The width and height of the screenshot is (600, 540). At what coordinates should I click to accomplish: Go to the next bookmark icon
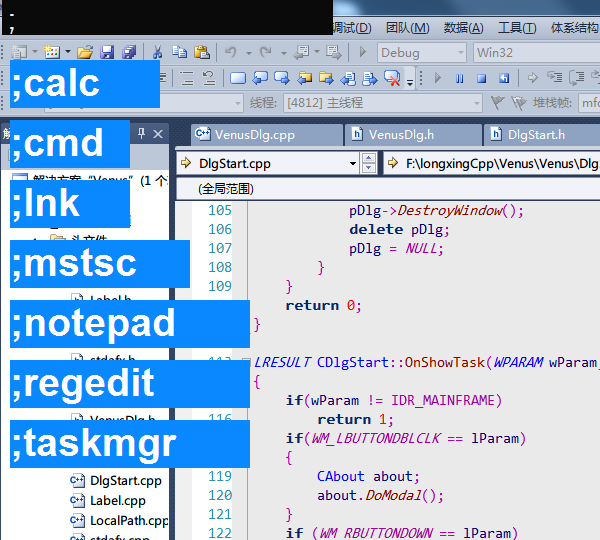pyautogui.click(x=282, y=78)
